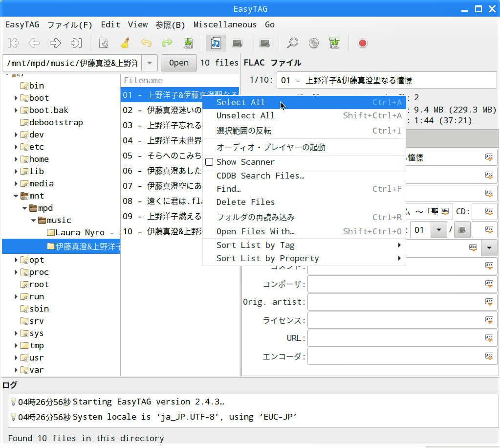Choose 選択範囲の反転 in the context menu
Image resolution: width=500 pixels, height=448 pixels.
point(304,131)
